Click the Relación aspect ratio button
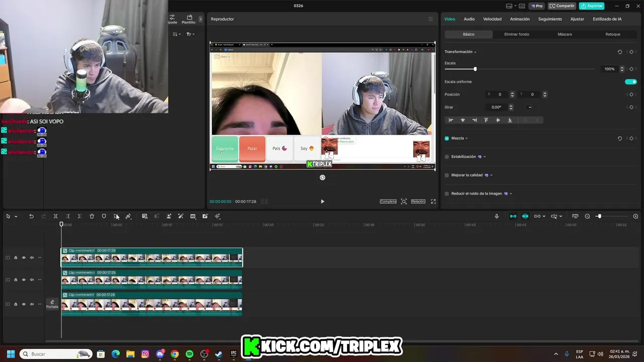This screenshot has width=644, height=362. click(418, 202)
